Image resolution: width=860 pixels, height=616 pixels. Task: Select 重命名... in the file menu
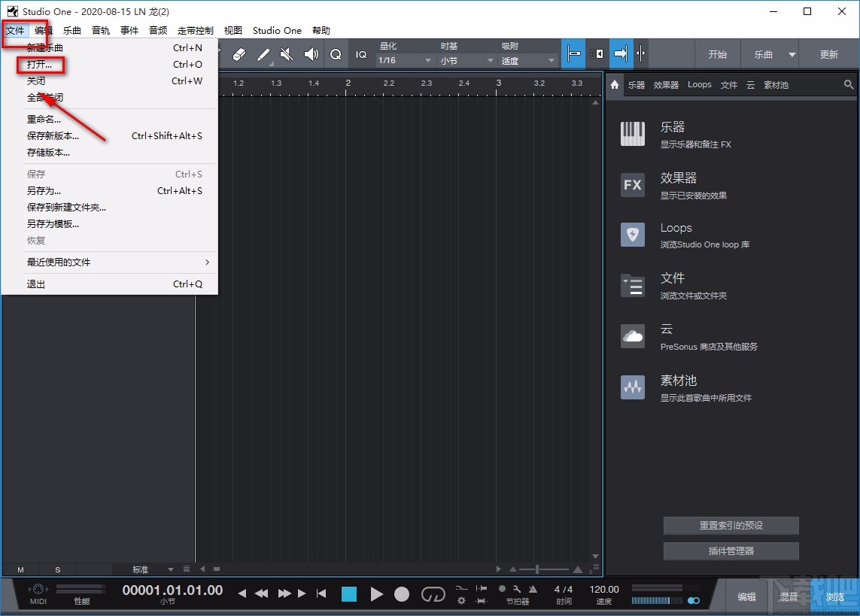click(x=110, y=119)
